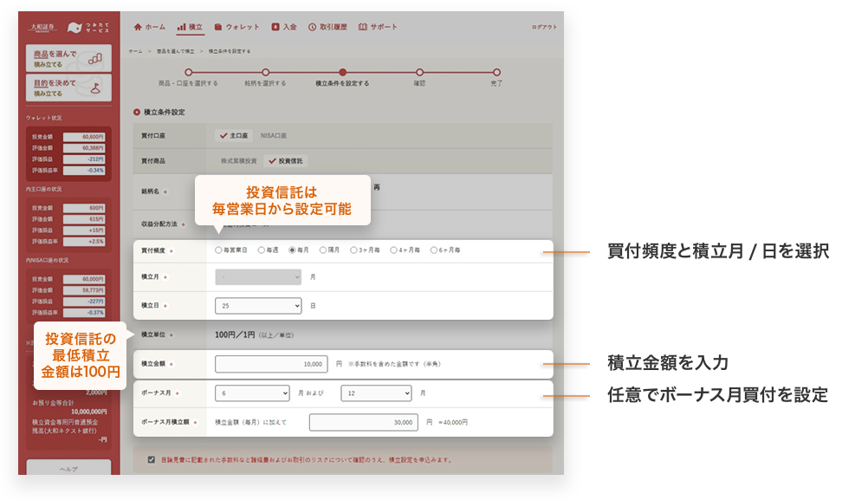
Task: Click the 10,000,000円 deposit total value
Action: pyautogui.click(x=89, y=412)
